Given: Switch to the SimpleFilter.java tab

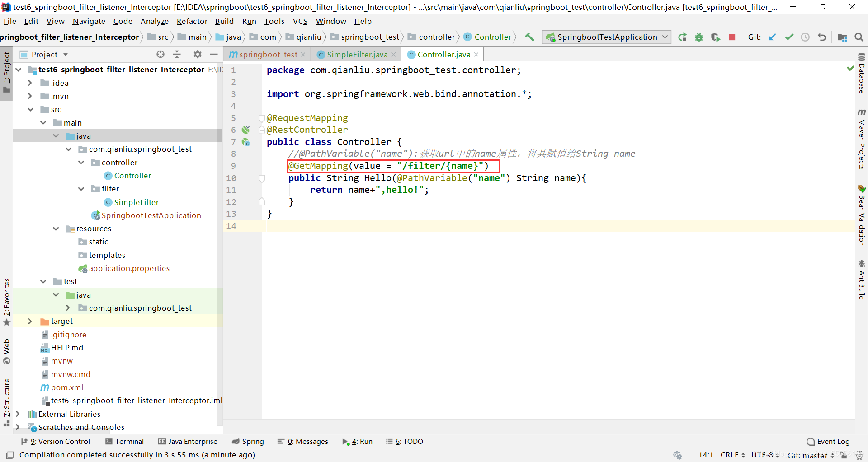Looking at the screenshot, I should [357, 55].
